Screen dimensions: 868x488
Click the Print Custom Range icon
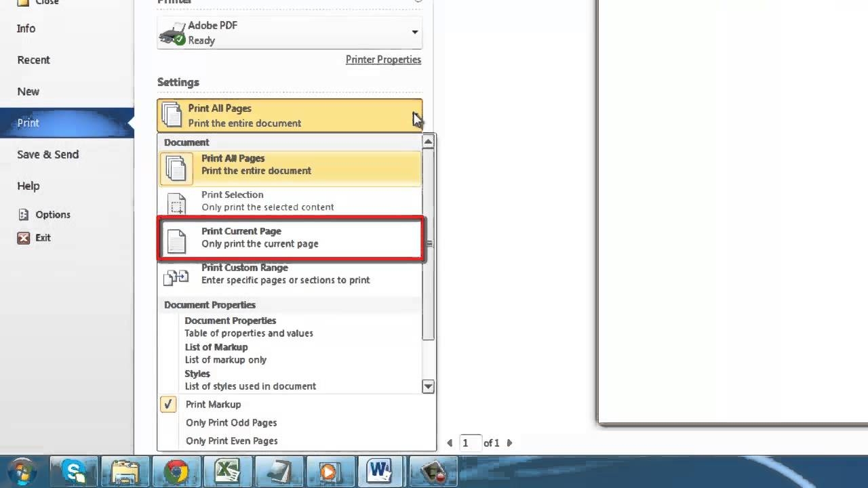(x=176, y=277)
